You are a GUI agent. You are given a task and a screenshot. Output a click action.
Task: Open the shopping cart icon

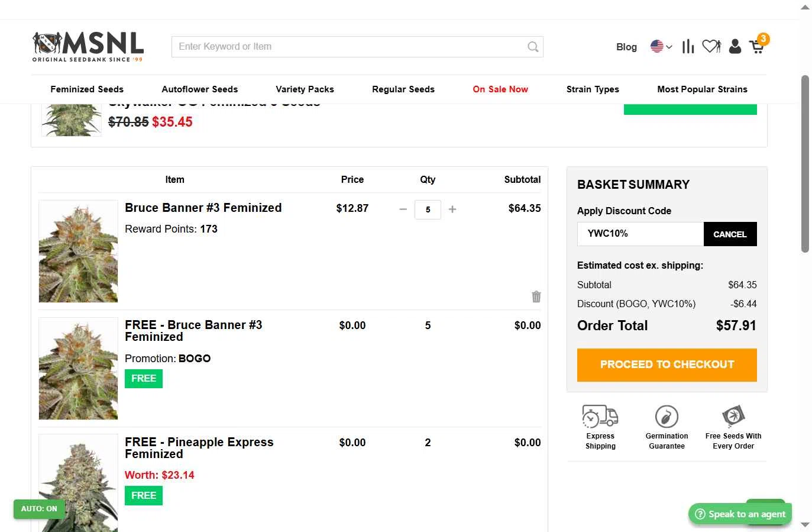point(756,47)
